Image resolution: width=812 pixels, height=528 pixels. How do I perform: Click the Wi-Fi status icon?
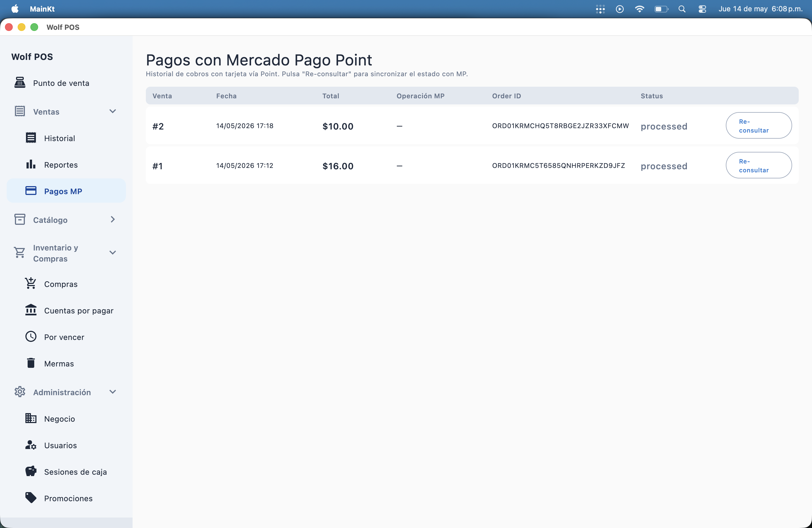pyautogui.click(x=640, y=9)
